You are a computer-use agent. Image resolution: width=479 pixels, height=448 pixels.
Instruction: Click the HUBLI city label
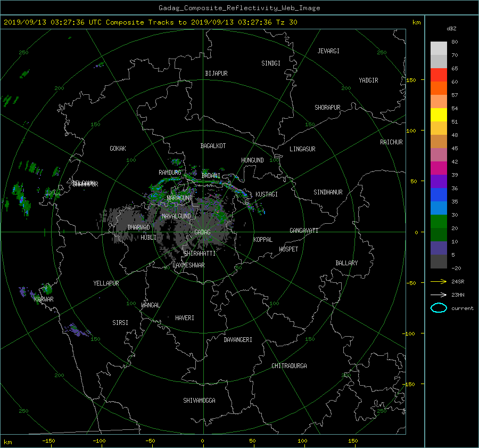[x=148, y=238]
